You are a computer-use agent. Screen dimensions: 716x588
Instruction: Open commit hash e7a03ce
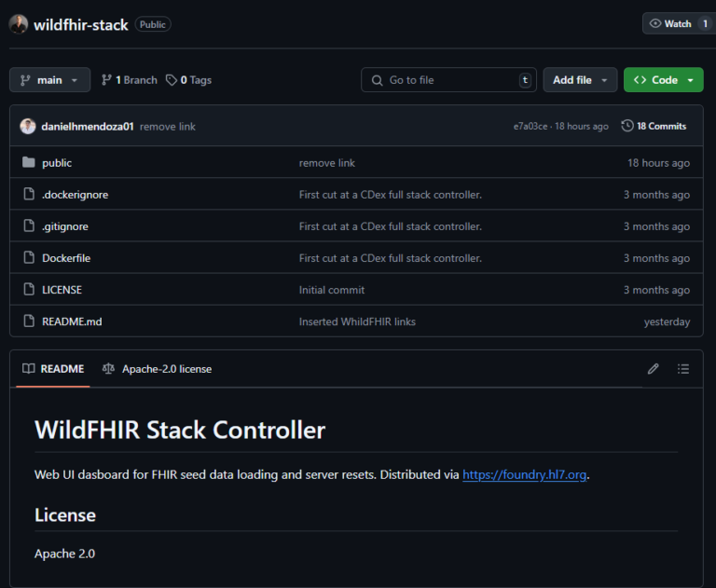pyautogui.click(x=530, y=127)
